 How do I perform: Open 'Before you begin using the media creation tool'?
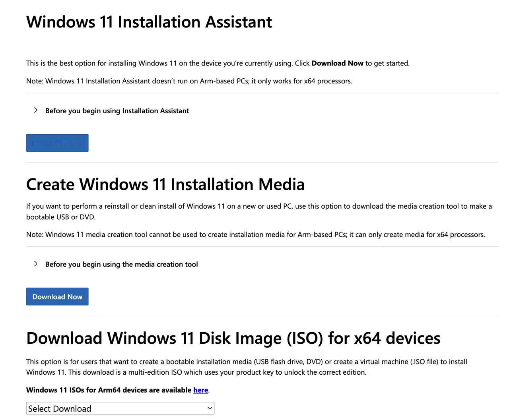pyautogui.click(x=121, y=264)
